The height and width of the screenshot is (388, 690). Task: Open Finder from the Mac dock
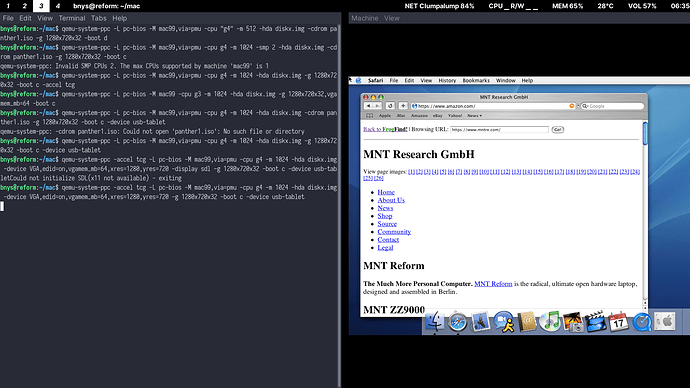(x=434, y=322)
